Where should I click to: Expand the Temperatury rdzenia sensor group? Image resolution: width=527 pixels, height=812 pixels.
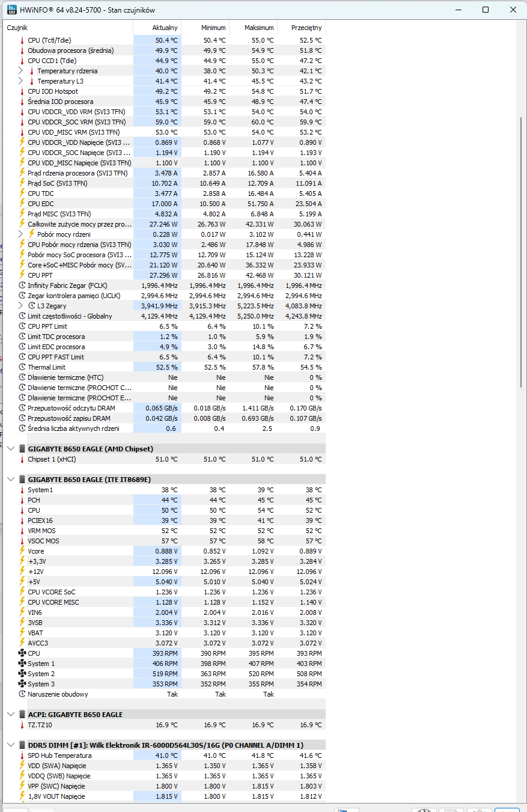point(21,71)
